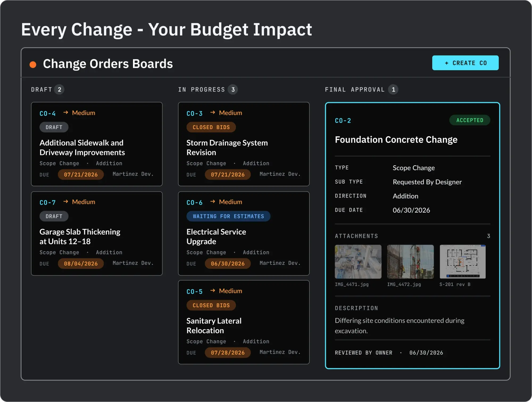This screenshot has height=402, width=532.
Task: Click the FINAL APPROVAL count badge 1
Action: tap(393, 90)
